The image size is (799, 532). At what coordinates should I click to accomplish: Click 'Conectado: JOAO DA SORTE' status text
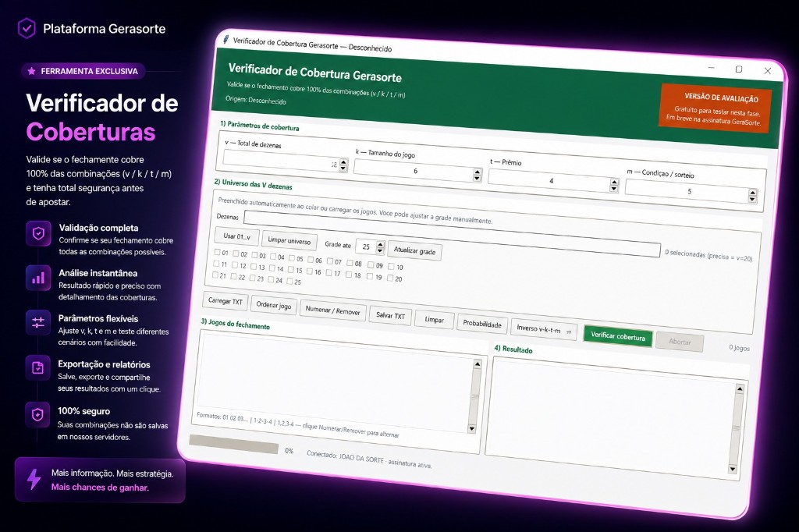pyautogui.click(x=369, y=459)
